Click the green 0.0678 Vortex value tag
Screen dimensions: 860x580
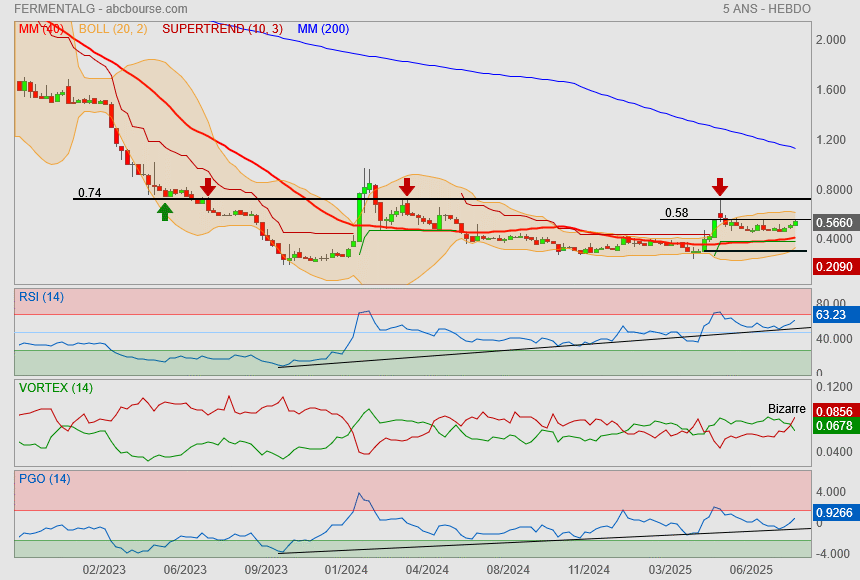(834, 426)
